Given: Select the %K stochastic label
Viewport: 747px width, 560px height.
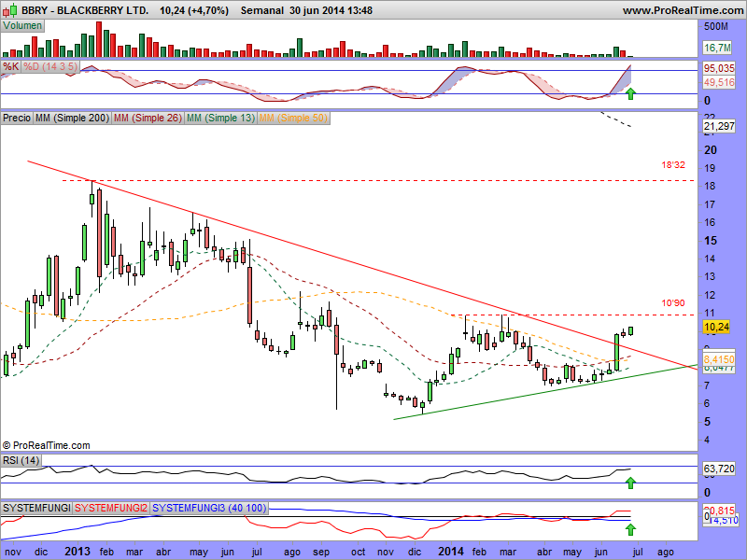Looking at the screenshot, I should 10,66.
